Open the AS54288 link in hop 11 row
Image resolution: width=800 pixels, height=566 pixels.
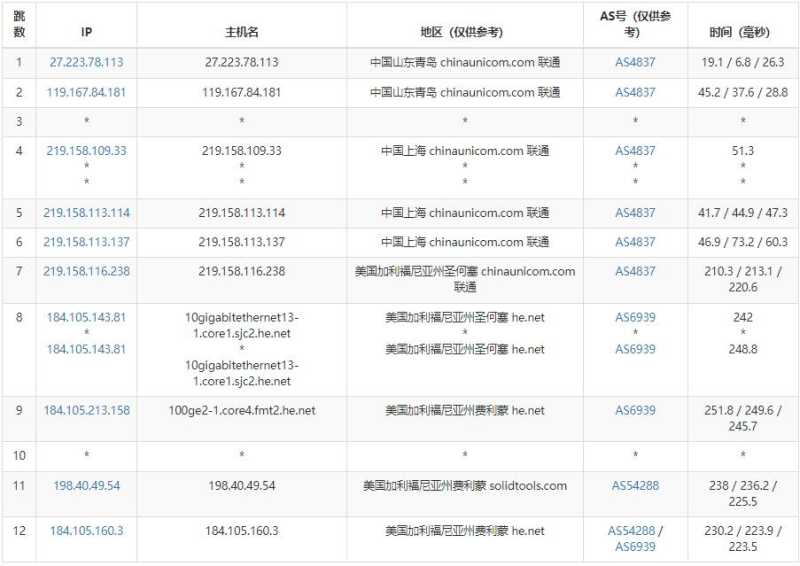coord(635,485)
